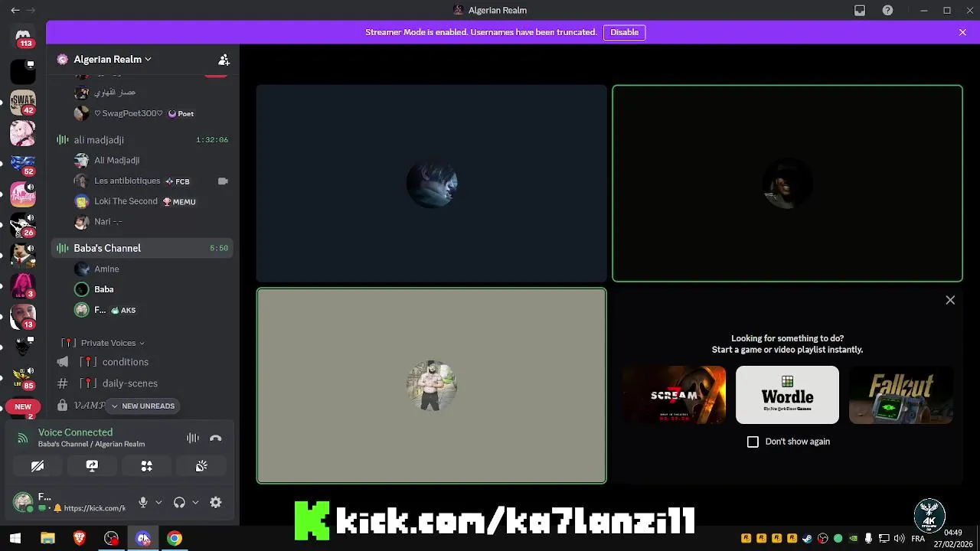Click the Steam tray icon
The height and width of the screenshot is (551, 980).
[x=807, y=538]
